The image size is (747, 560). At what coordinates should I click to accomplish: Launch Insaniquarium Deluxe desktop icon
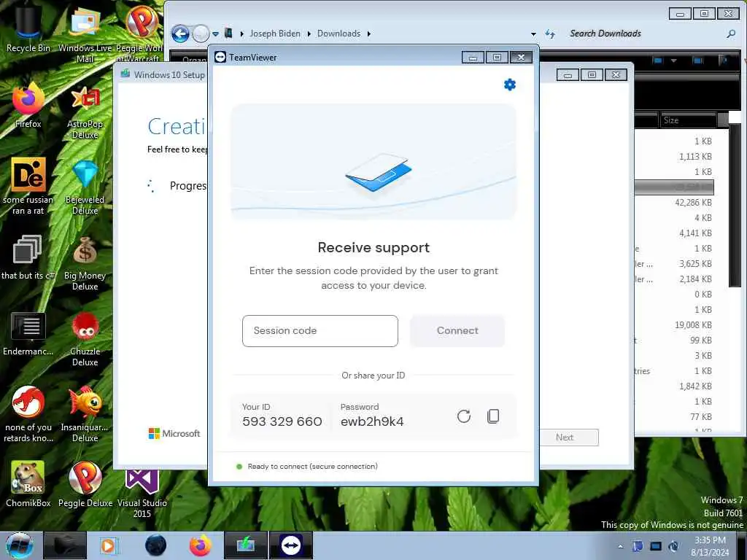(x=85, y=414)
